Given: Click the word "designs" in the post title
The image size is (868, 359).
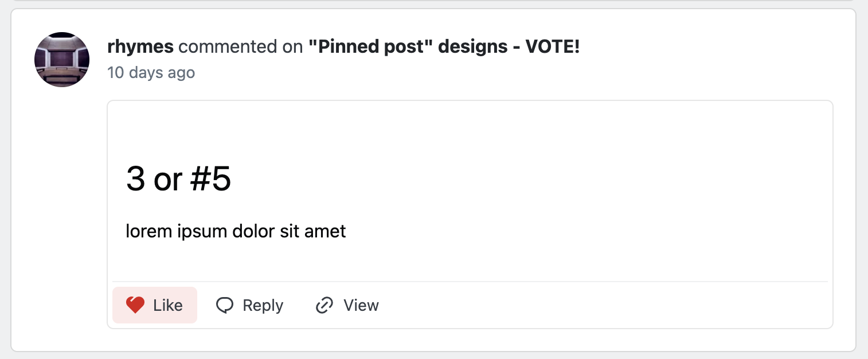Looking at the screenshot, I should (473, 47).
